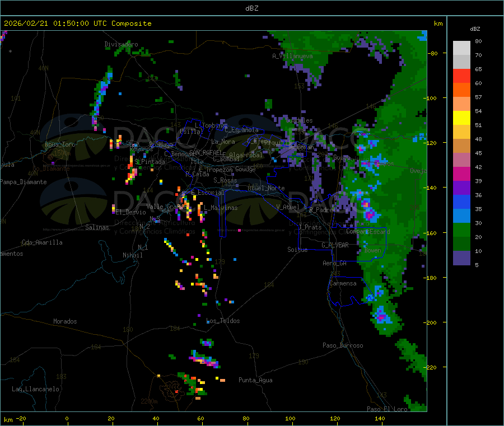Click the Divisadero map label
Screen dimensions: 504x426
121,44
